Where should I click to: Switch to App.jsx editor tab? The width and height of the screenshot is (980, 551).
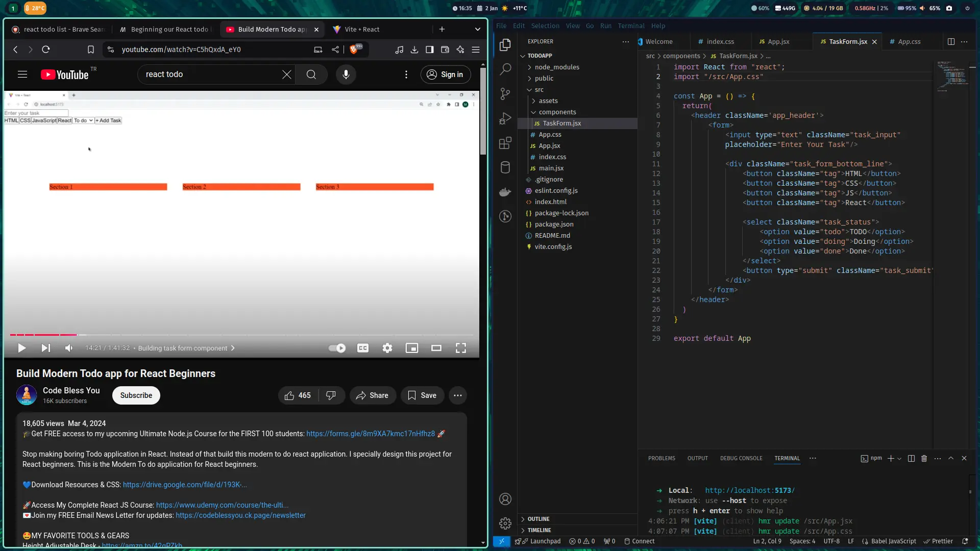(778, 42)
